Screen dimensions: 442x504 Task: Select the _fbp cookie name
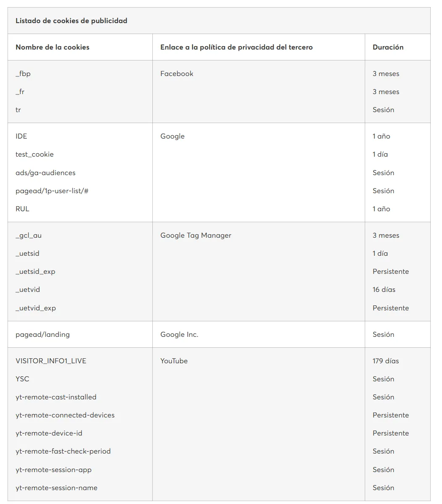tap(23, 73)
